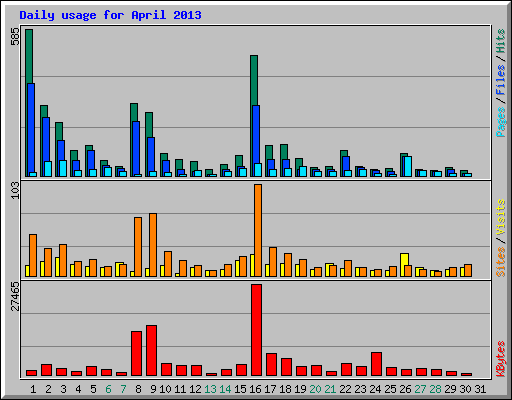Click day label 30 on the x-axis
The width and height of the screenshot is (512, 400).
click(x=465, y=389)
